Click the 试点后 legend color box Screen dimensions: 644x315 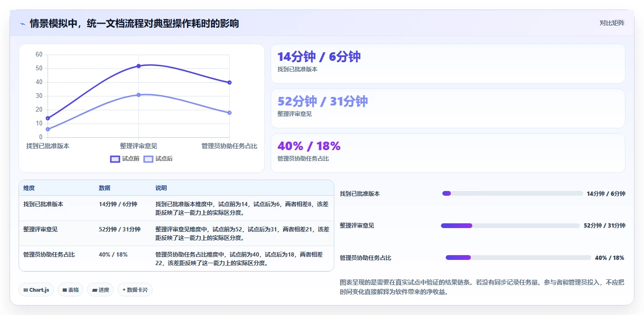148,159
